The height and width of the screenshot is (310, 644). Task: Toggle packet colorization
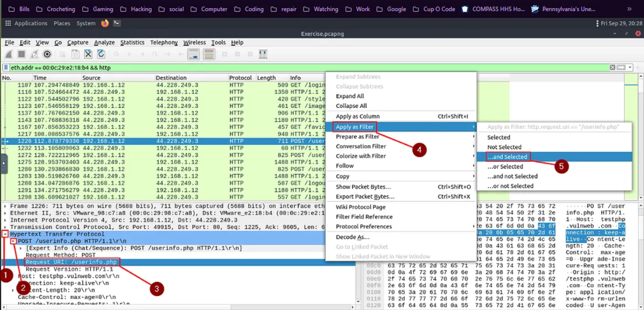pos(209,54)
